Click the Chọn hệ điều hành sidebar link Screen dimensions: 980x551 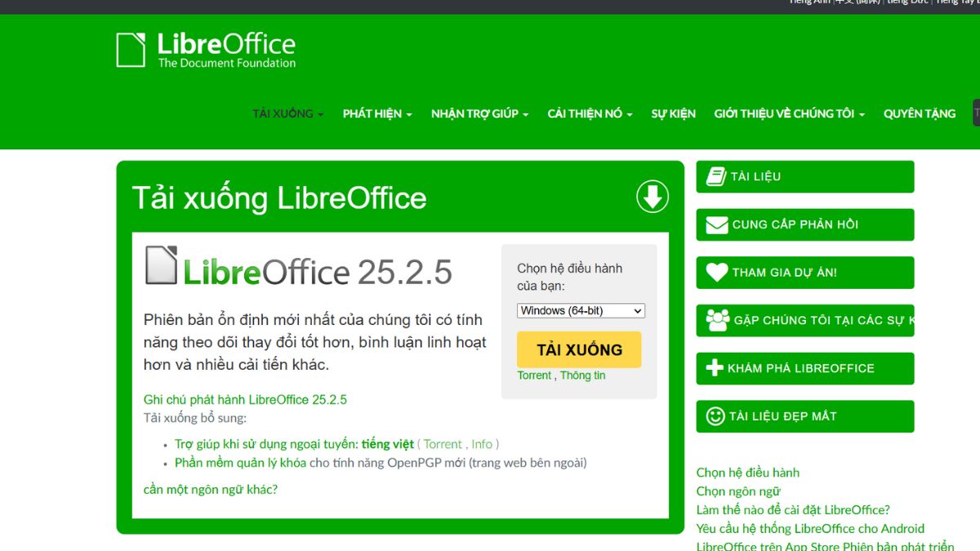pos(748,473)
